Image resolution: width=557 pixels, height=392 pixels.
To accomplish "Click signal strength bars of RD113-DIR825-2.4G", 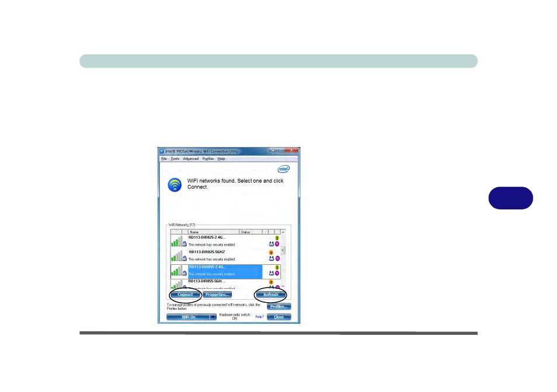I will pos(176,242).
